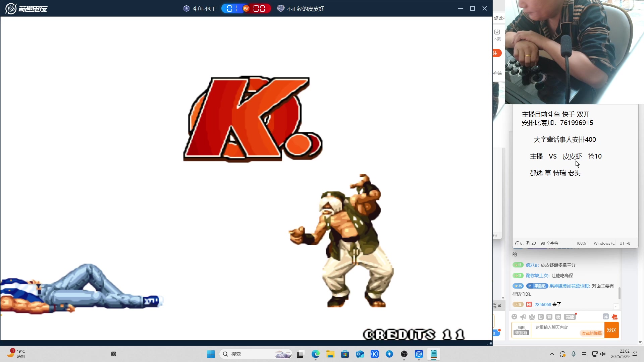Click the emoji smiley icon in chat toolbar
Screen dimensions: 644x362
514,317
